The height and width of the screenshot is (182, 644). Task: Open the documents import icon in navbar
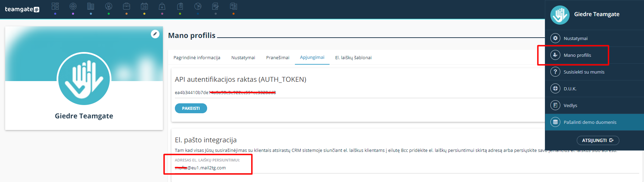(x=234, y=6)
